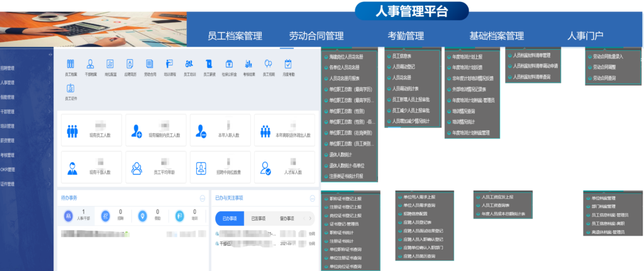Click the 月度考勤 calendar icon
This screenshot has width=644, height=271.
[x=288, y=64]
